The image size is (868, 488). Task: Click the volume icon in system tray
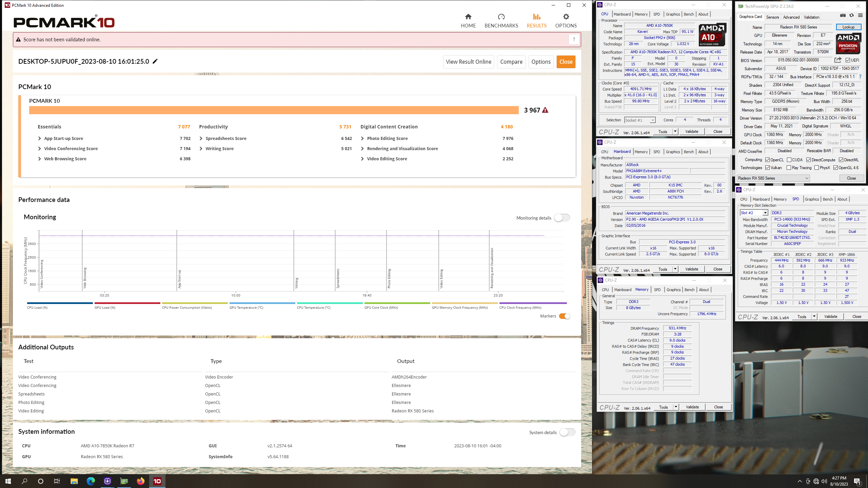[824, 481]
